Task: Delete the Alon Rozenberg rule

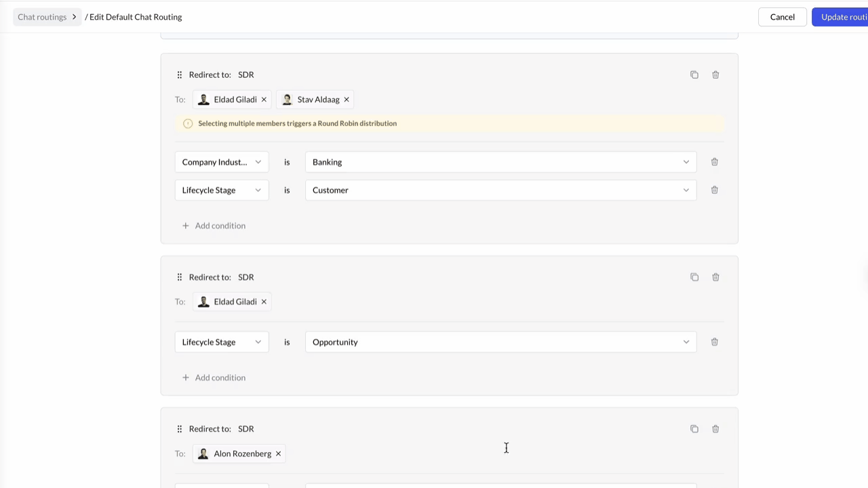Action: click(715, 429)
